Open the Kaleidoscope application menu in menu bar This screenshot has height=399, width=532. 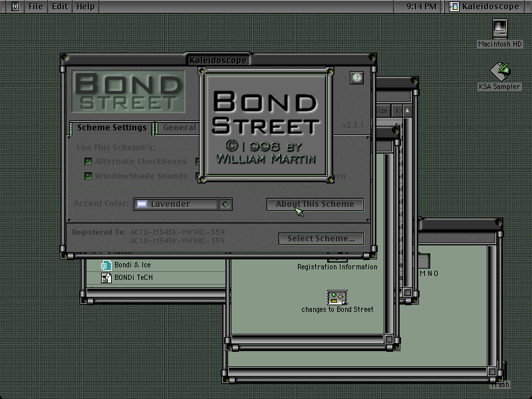[484, 7]
